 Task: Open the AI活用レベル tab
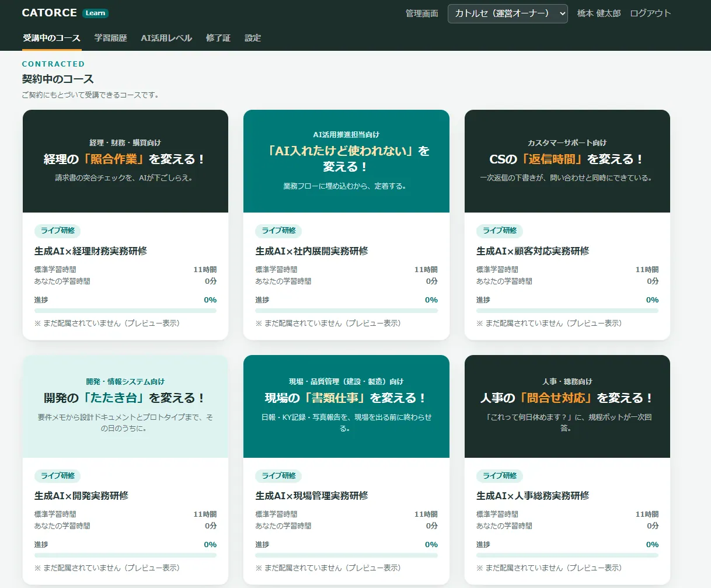pyautogui.click(x=166, y=38)
